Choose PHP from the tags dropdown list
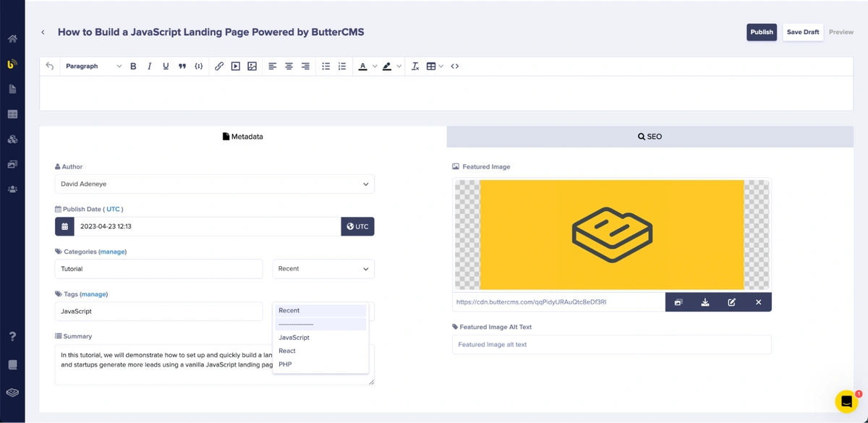 pyautogui.click(x=320, y=364)
